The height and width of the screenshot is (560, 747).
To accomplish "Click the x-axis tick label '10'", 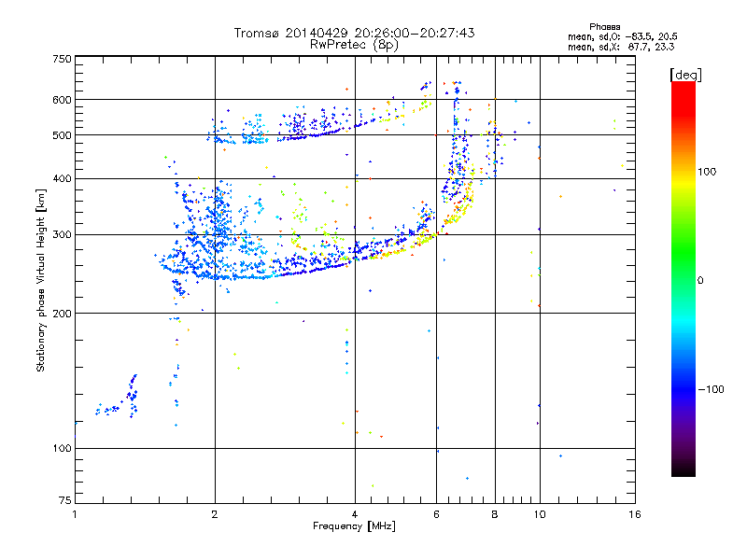I will (540, 514).
